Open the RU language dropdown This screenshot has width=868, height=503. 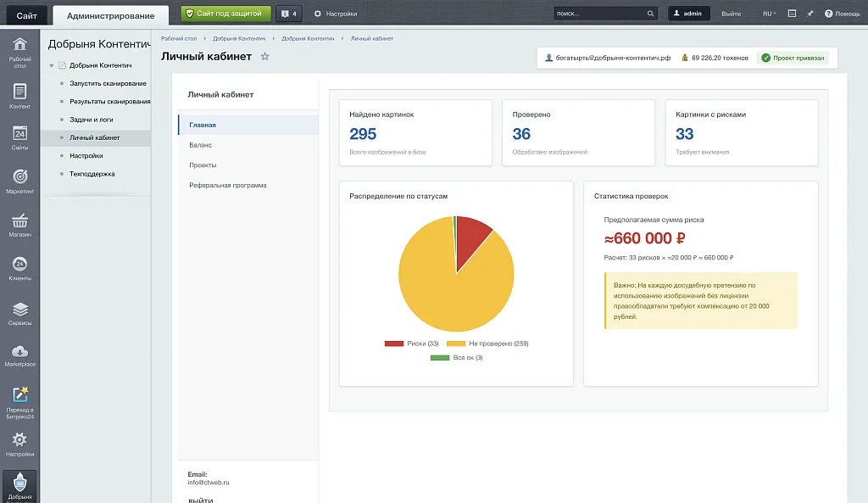tap(769, 14)
